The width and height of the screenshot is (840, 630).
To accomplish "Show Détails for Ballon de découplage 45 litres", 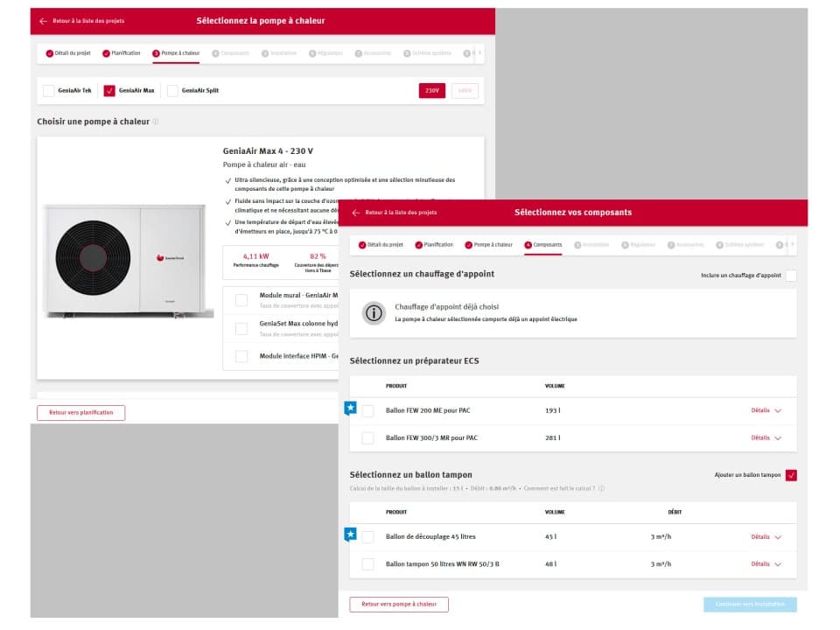I will click(766, 537).
